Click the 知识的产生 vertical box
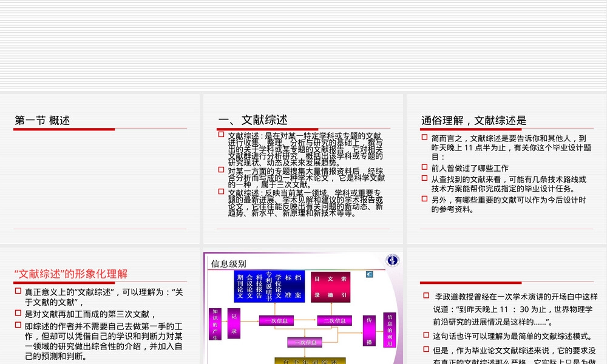Viewport: 607px width, 364px height. (215, 324)
